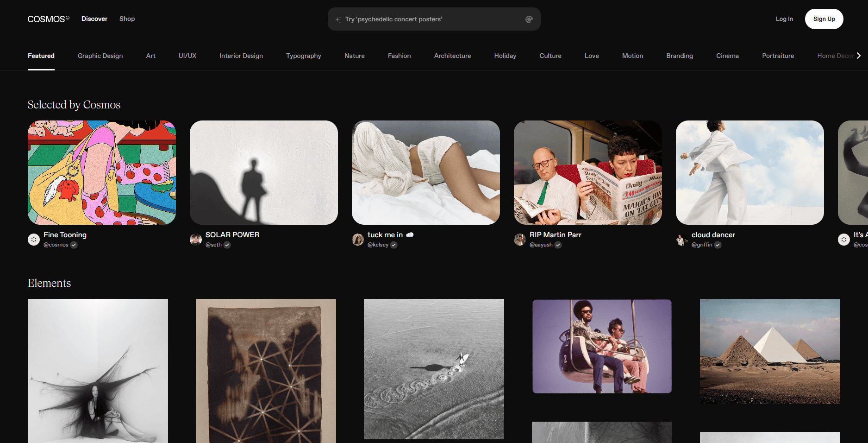This screenshot has width=868, height=443.
Task: Switch to the UI/UX tab
Action: click(x=187, y=56)
